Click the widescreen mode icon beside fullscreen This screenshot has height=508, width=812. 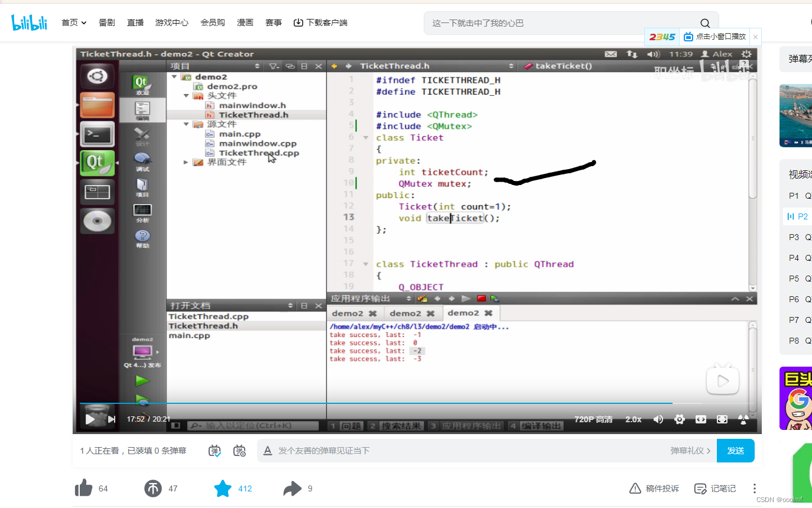click(701, 419)
